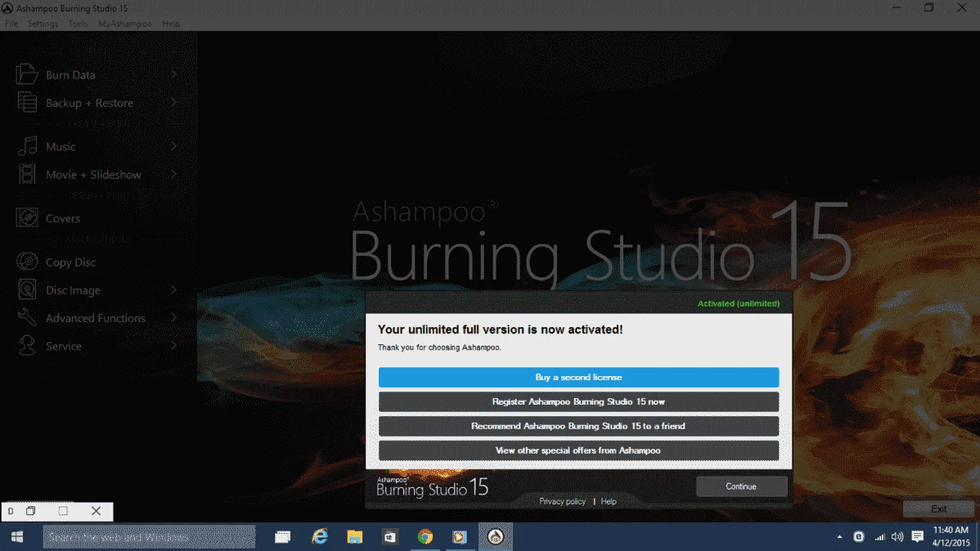This screenshot has width=980, height=551.
Task: Select the Copy Disc sidebar label
Action: (x=70, y=262)
